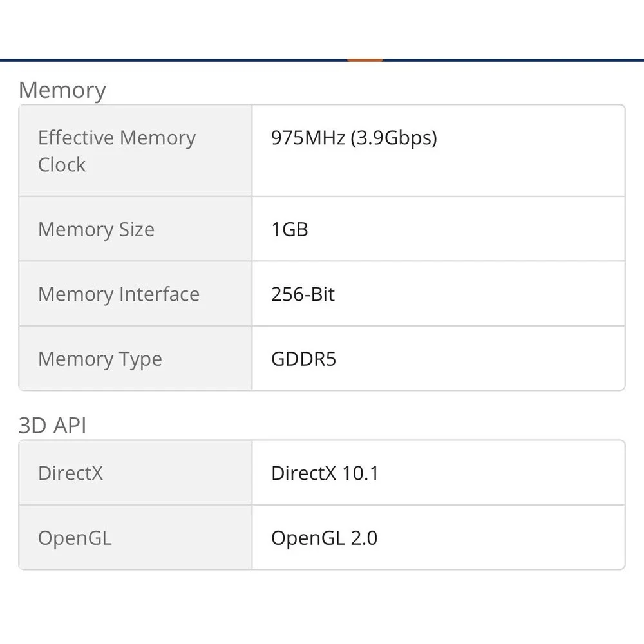
Task: Select the Effective Memory Clock label
Action: point(117,151)
